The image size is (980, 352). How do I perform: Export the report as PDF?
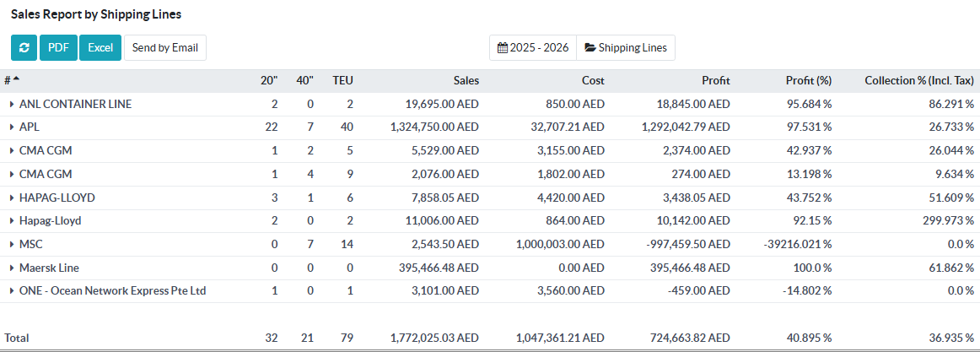pos(58,47)
